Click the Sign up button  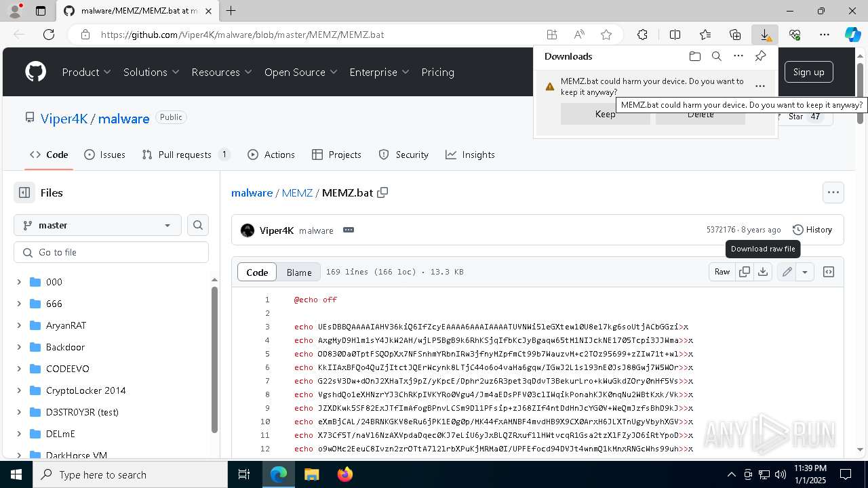coord(808,72)
